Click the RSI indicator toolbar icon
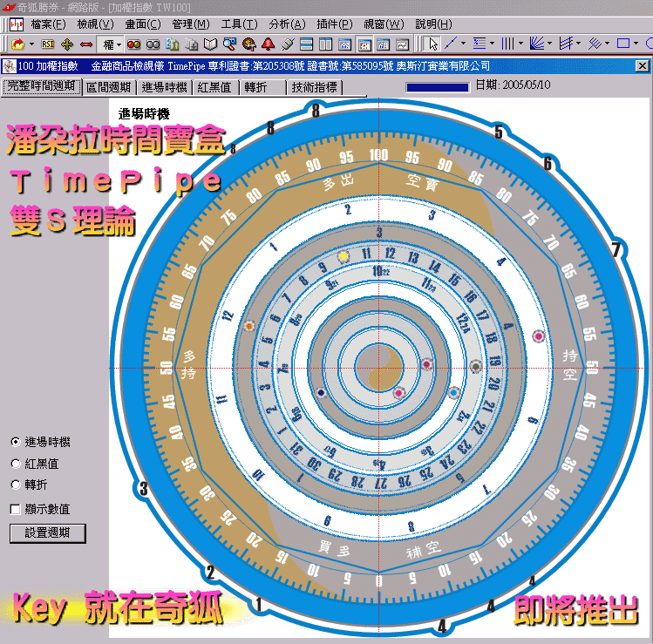Viewport: 653px width, 644px height. point(49,44)
